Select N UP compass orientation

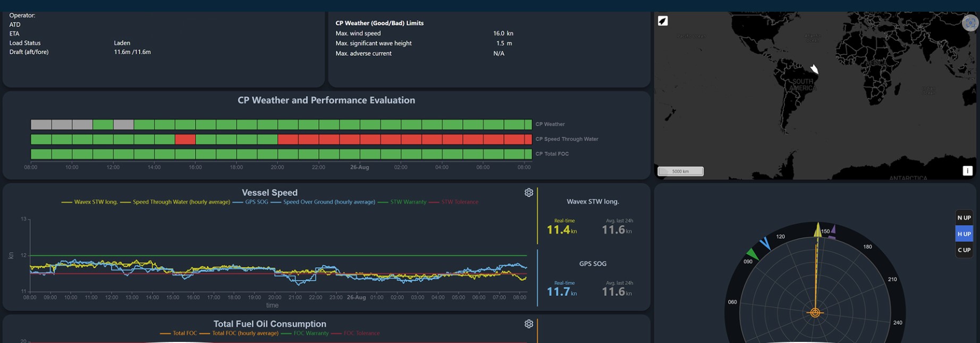(964, 217)
